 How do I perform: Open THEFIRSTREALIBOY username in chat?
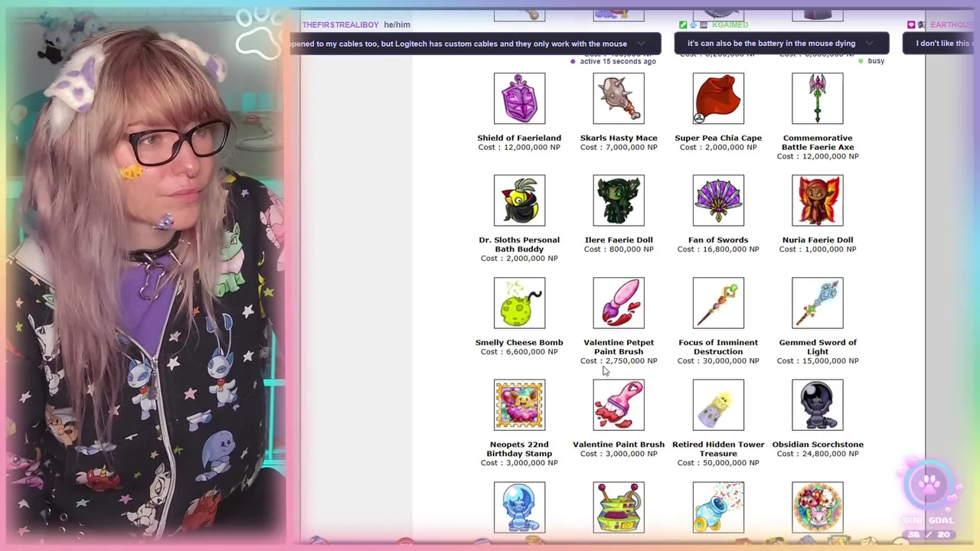340,24
